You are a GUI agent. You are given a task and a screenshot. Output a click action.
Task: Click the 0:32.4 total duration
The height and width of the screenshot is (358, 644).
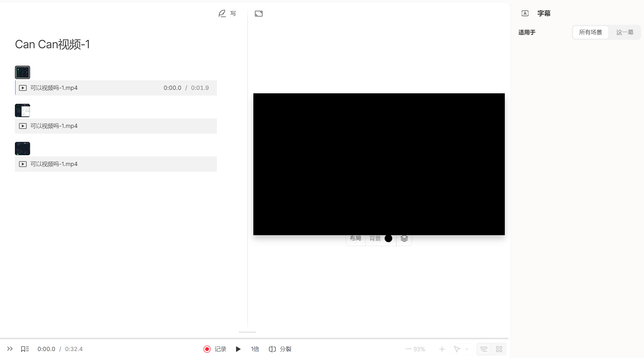74,349
